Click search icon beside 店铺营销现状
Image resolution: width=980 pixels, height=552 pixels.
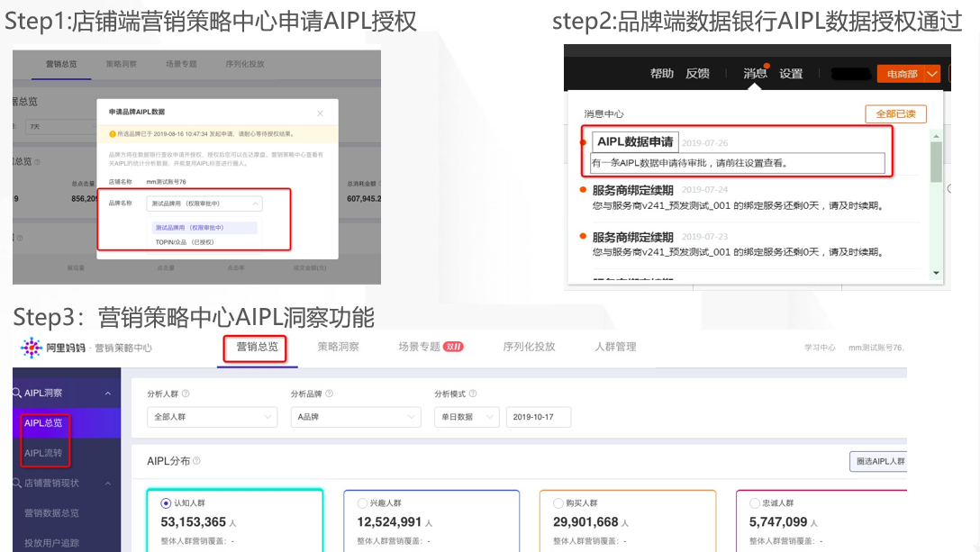pos(17,484)
